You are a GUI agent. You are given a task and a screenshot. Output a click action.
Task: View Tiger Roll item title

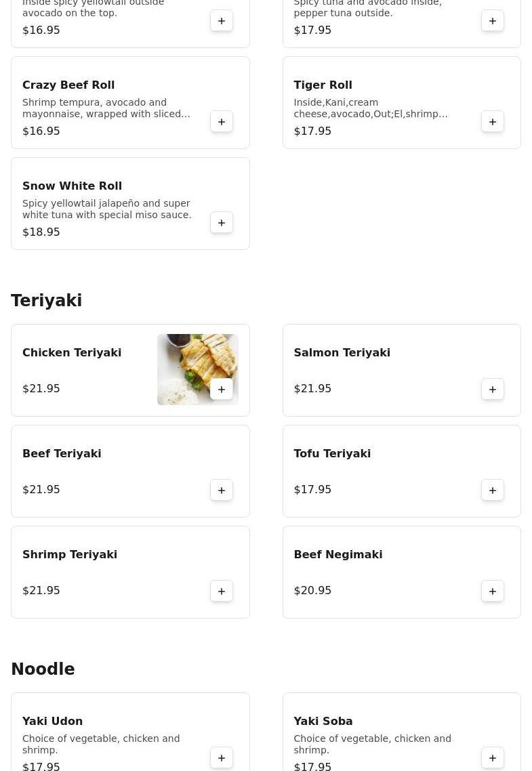(x=323, y=85)
